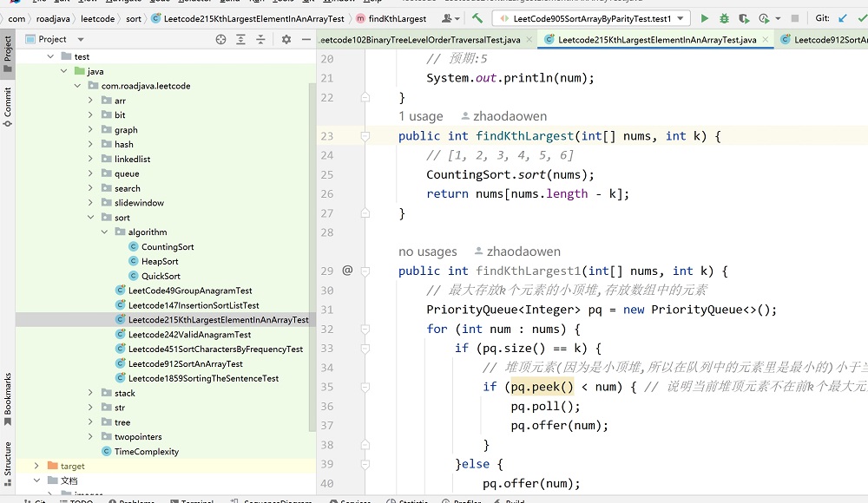Click breadcrumb Leetcode215KthLargestElementInAnArrayTest class
Screen dimensions: 868x503
[254, 18]
